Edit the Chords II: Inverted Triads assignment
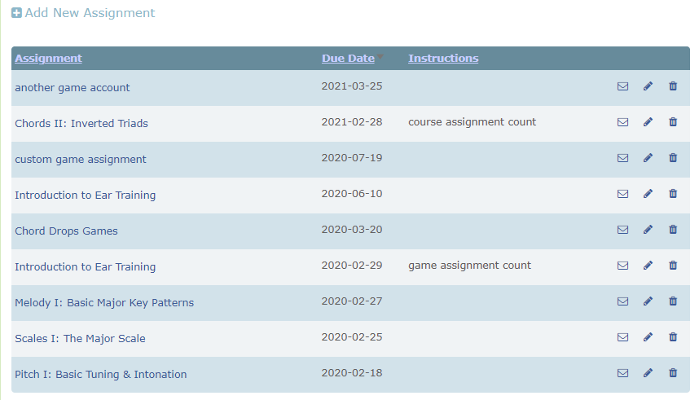Viewport: 699px width, 400px height. [x=647, y=123]
